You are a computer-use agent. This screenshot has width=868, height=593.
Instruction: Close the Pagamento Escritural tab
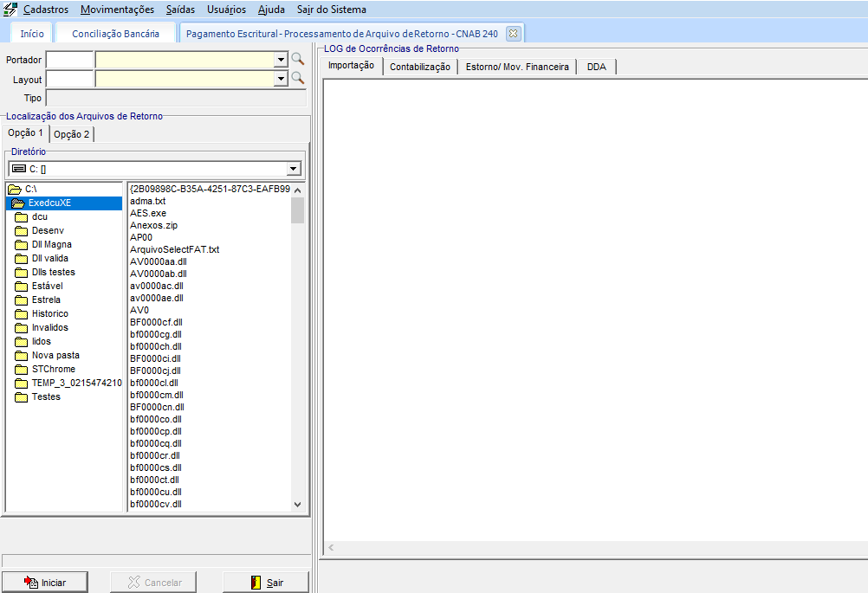pyautogui.click(x=513, y=34)
